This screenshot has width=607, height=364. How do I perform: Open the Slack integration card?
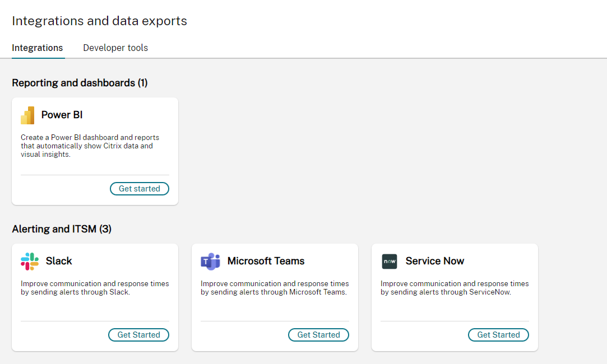click(x=94, y=297)
